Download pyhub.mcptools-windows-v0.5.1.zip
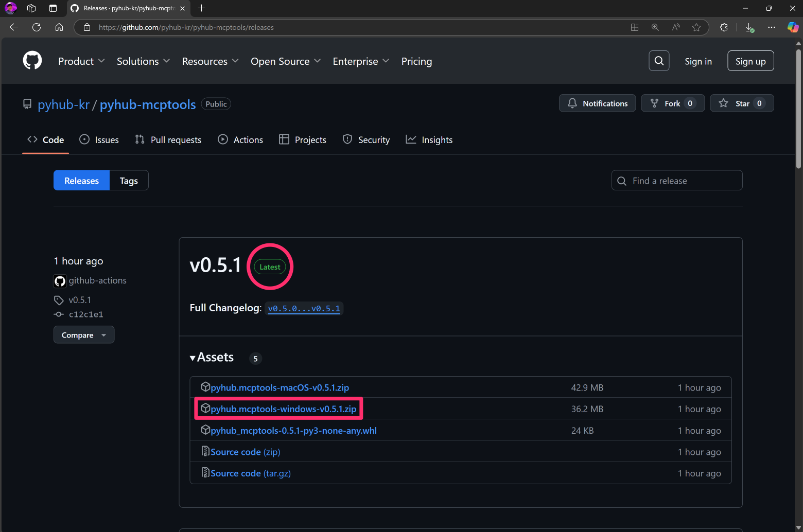 coord(283,409)
